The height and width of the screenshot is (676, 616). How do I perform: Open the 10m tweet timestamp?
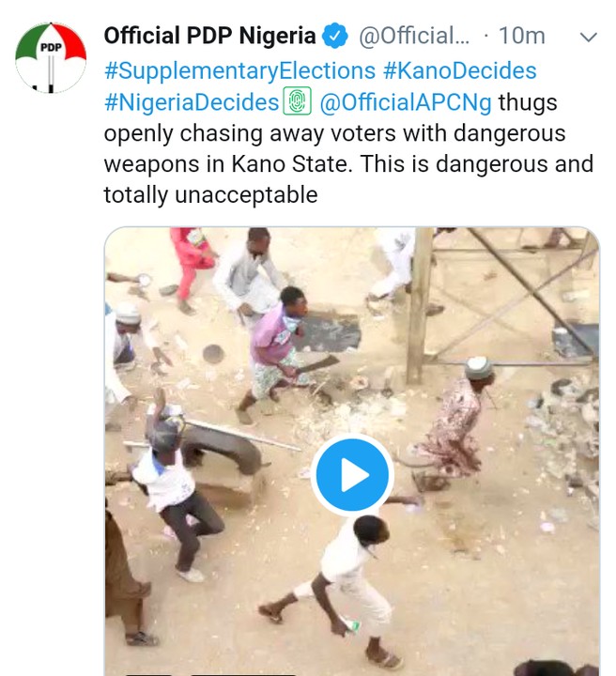click(x=521, y=37)
